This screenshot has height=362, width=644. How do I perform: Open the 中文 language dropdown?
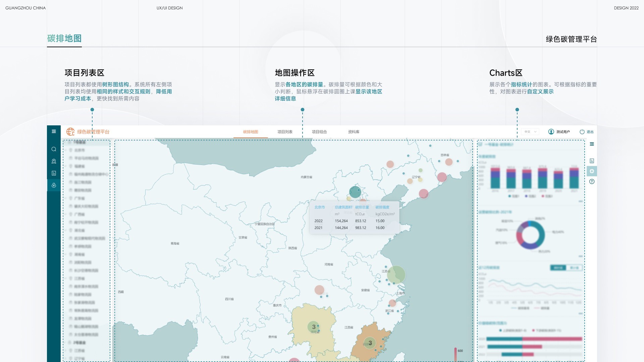tap(530, 132)
